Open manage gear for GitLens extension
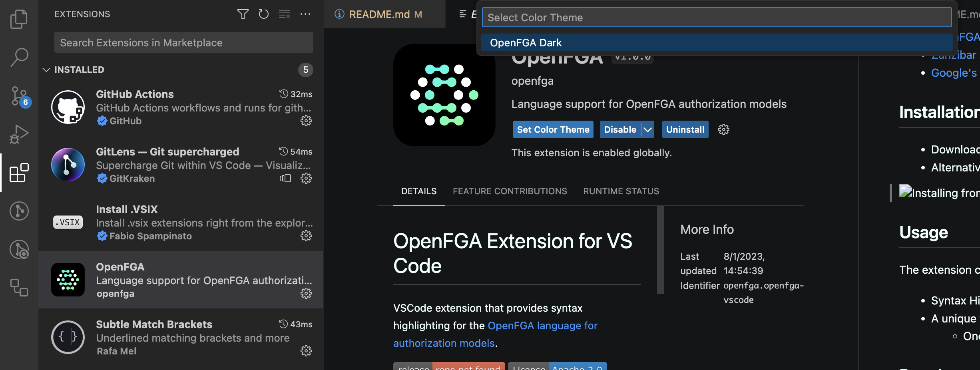The width and height of the screenshot is (980, 370). (306, 178)
